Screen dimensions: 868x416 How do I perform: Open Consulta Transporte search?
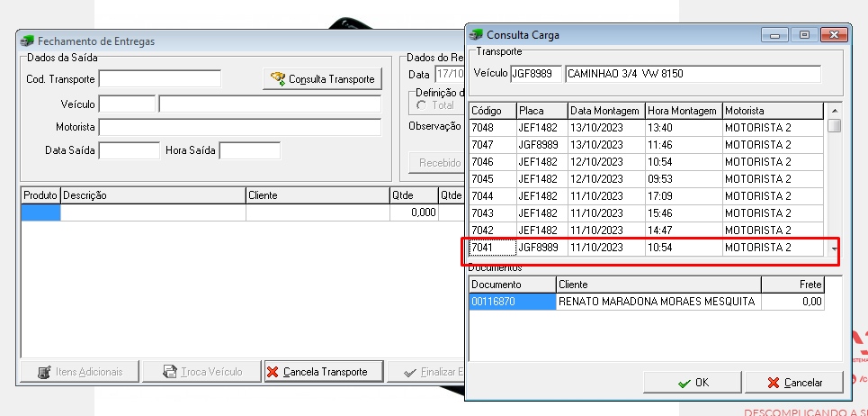pyautogui.click(x=323, y=79)
